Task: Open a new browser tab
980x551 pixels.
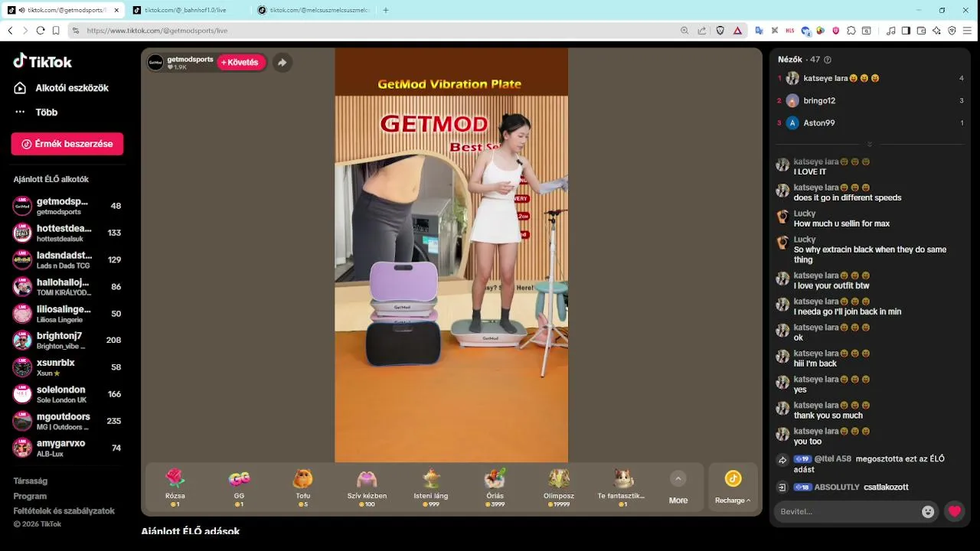Action: tap(386, 10)
